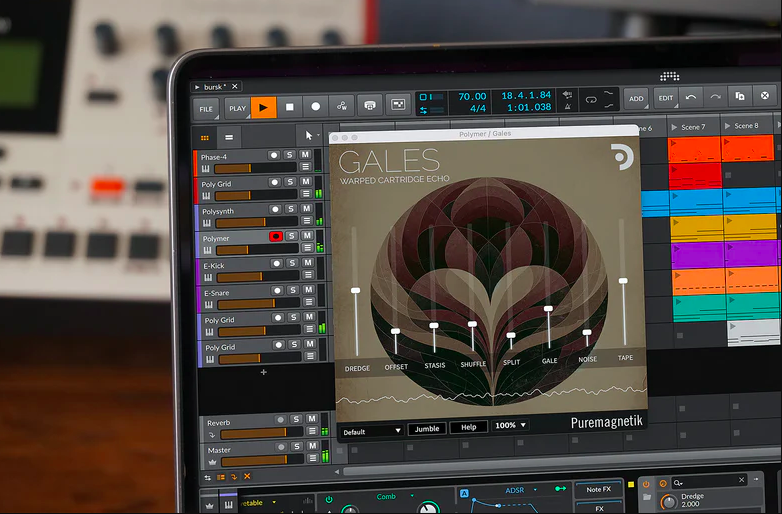Click the swap arrows icon below Master track
Image resolution: width=782 pixels, height=514 pixels.
click(x=207, y=478)
